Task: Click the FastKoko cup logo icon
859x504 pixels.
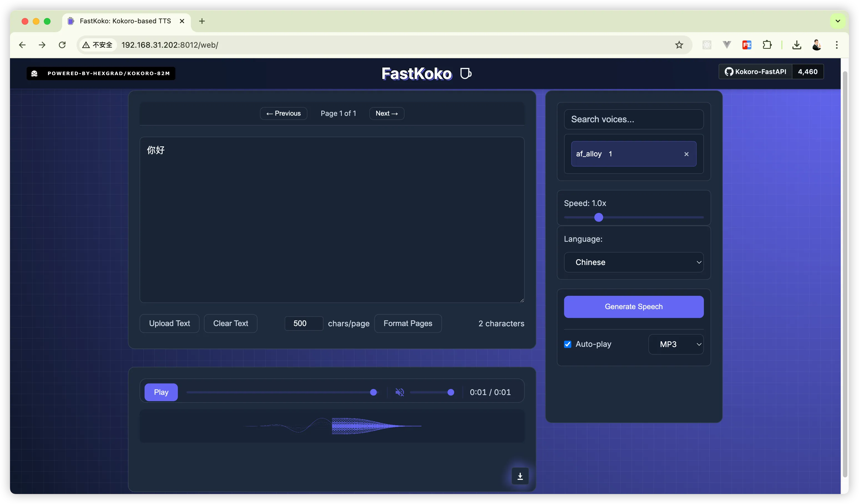Action: (466, 73)
